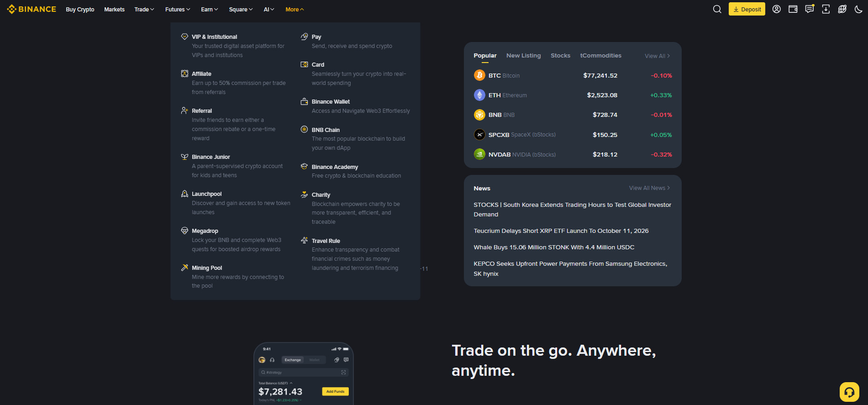The width and height of the screenshot is (868, 405).
Task: Click the phone app preview image
Action: click(x=304, y=373)
